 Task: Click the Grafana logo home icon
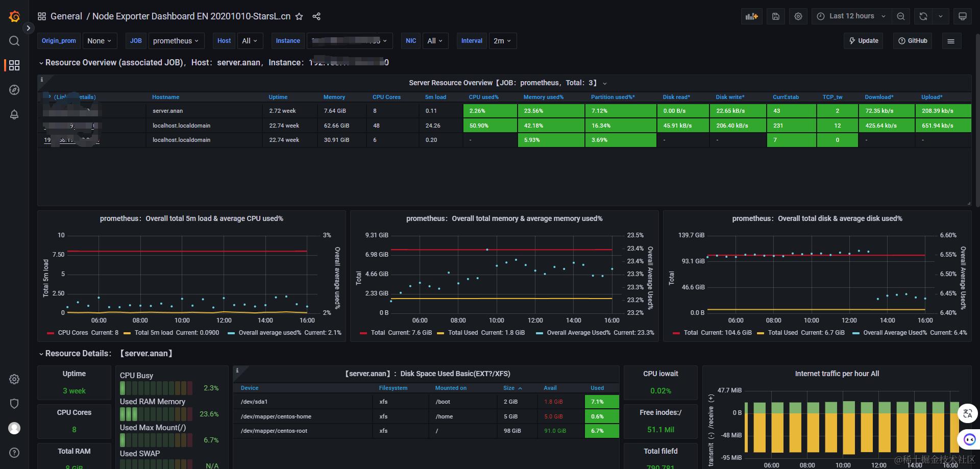[x=14, y=16]
